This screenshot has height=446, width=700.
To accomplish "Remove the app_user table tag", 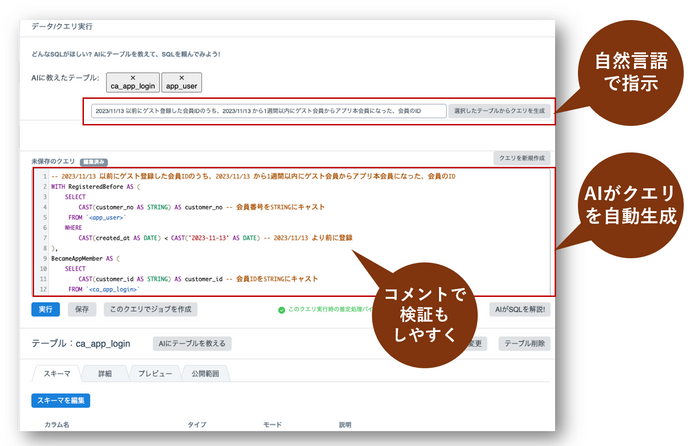I will pyautogui.click(x=181, y=78).
